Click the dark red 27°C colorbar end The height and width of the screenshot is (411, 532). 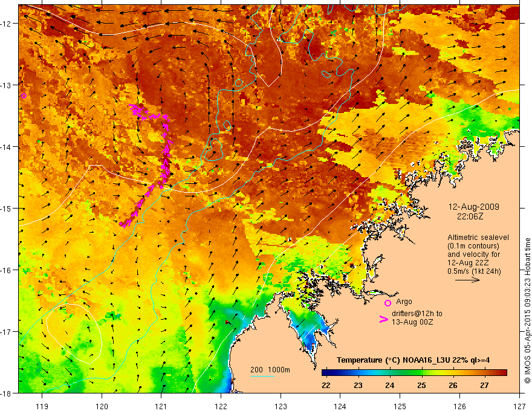click(502, 373)
